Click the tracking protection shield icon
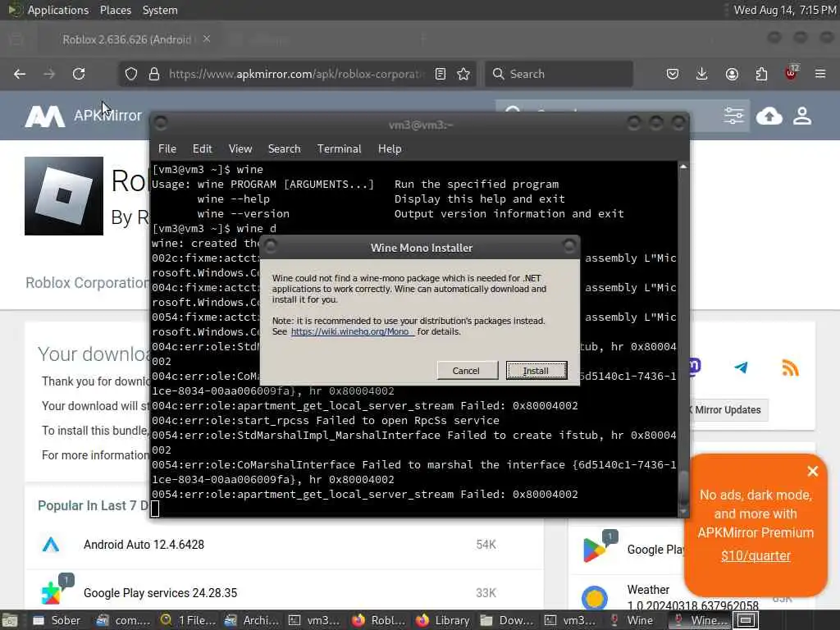Image resolution: width=840 pixels, height=630 pixels. [131, 74]
